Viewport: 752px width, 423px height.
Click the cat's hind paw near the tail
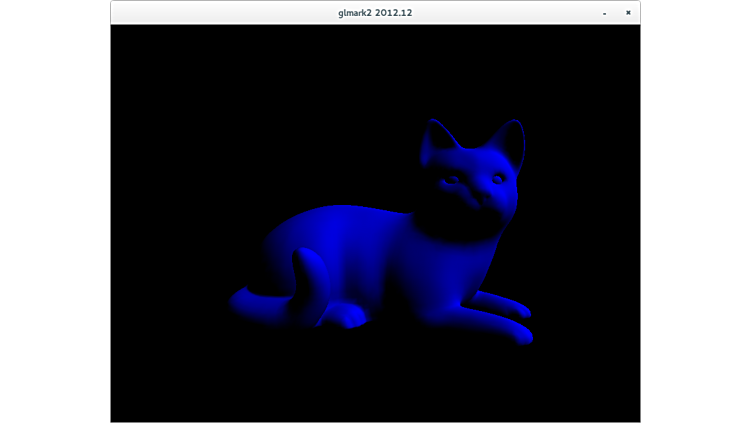pos(345,317)
